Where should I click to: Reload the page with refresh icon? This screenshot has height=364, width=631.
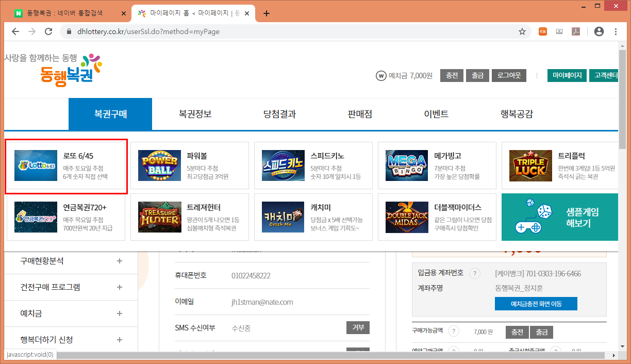click(x=48, y=31)
